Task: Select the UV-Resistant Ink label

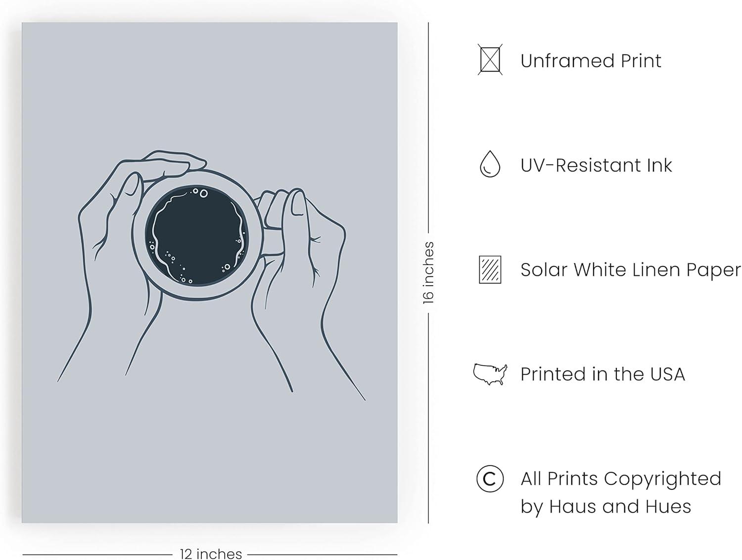Action: point(596,165)
